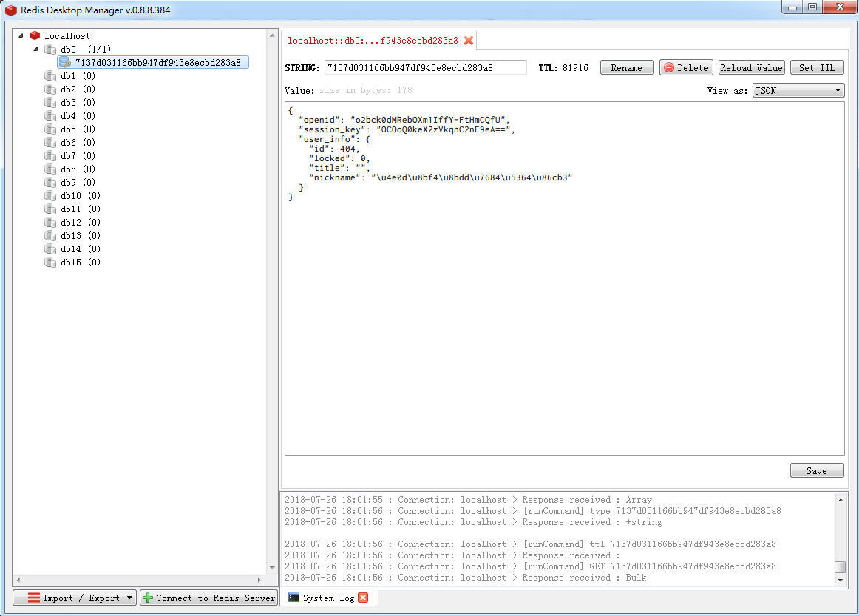The width and height of the screenshot is (859, 616).
Task: Click the db11 database icon
Action: [50, 209]
